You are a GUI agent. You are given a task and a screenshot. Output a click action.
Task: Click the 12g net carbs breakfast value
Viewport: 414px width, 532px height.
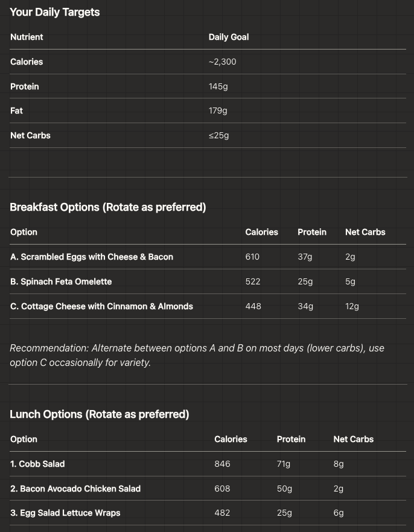pyautogui.click(x=352, y=306)
